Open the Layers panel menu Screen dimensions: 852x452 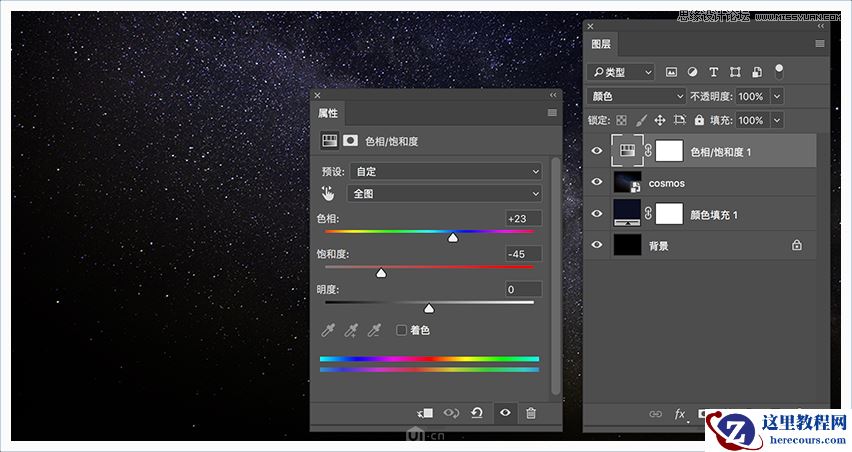click(x=820, y=43)
